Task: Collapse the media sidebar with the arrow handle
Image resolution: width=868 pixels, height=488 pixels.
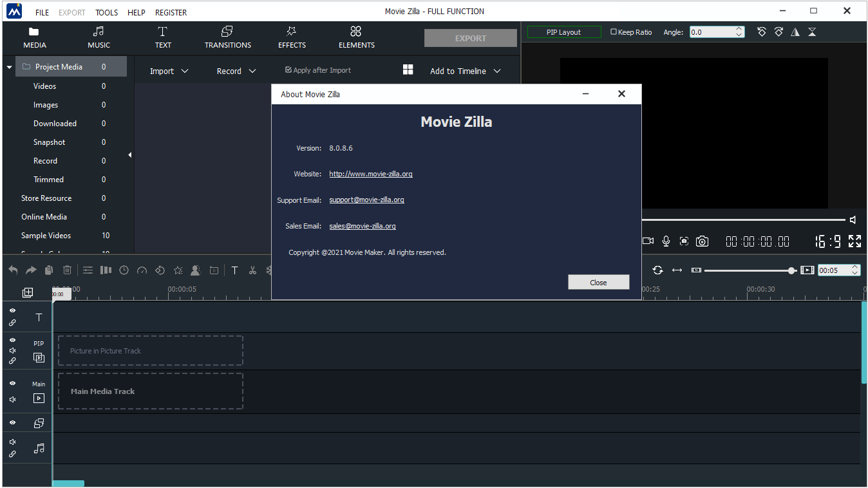Action: point(130,155)
